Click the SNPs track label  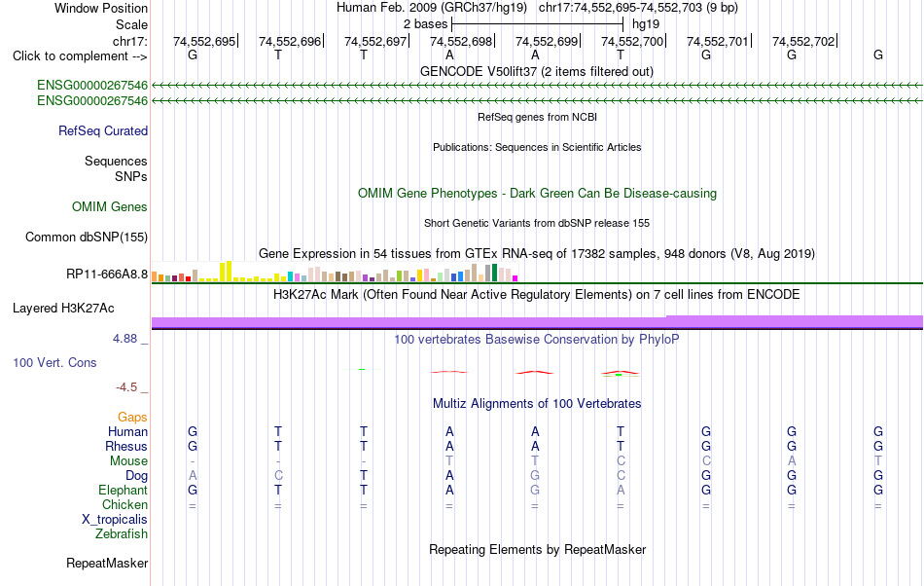pos(131,176)
